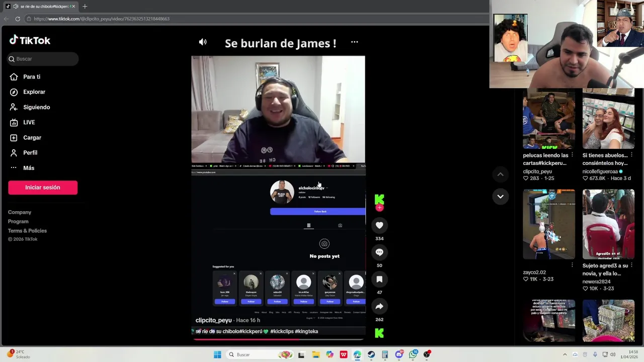The image size is (644, 362).
Task: Open newera2824 creator name
Action: [x=596, y=282]
